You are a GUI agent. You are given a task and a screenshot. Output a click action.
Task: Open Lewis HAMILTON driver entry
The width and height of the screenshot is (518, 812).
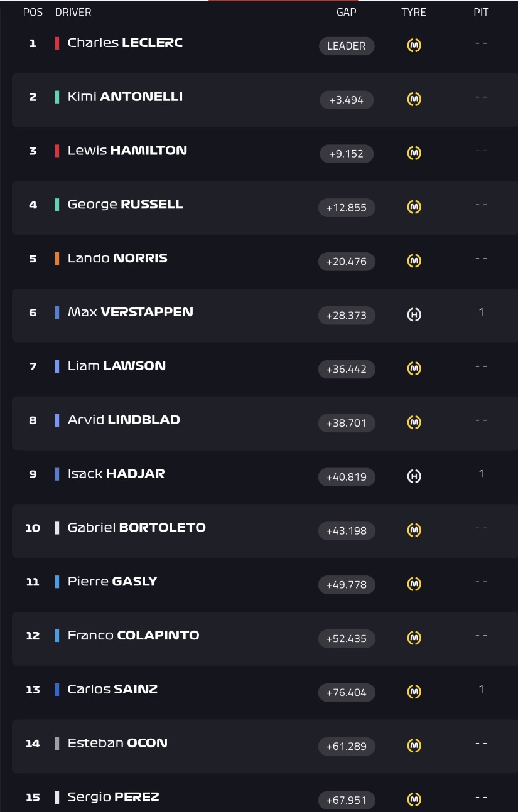tap(127, 151)
